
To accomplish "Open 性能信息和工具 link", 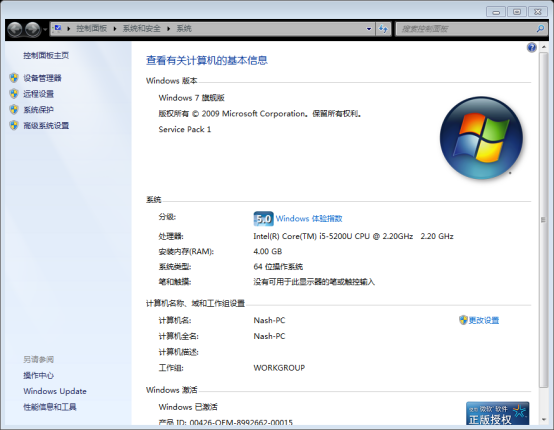I will coord(50,407).
